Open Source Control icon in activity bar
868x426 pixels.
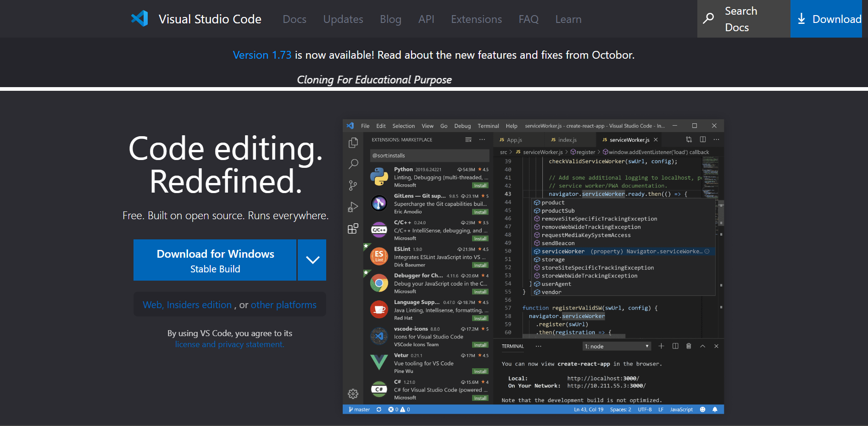coord(353,185)
